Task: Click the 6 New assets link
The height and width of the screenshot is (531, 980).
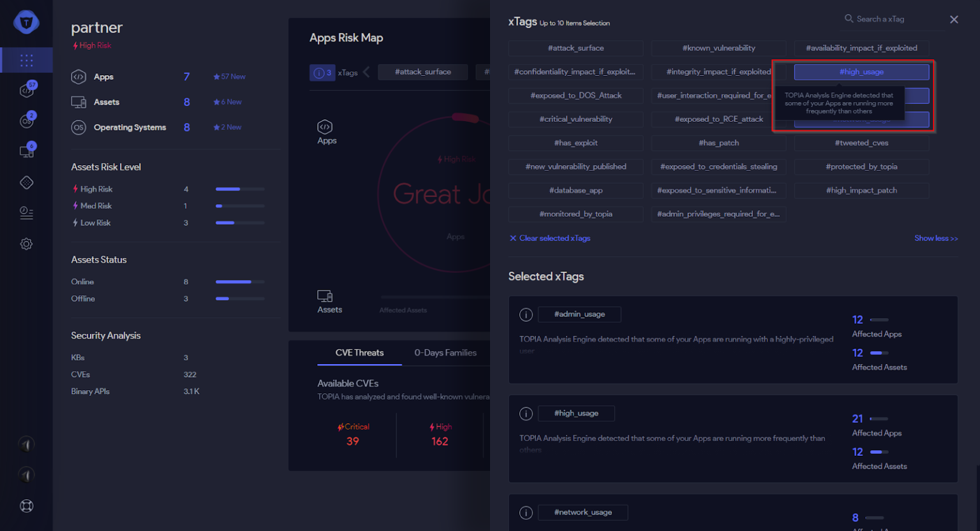Action: click(x=228, y=102)
